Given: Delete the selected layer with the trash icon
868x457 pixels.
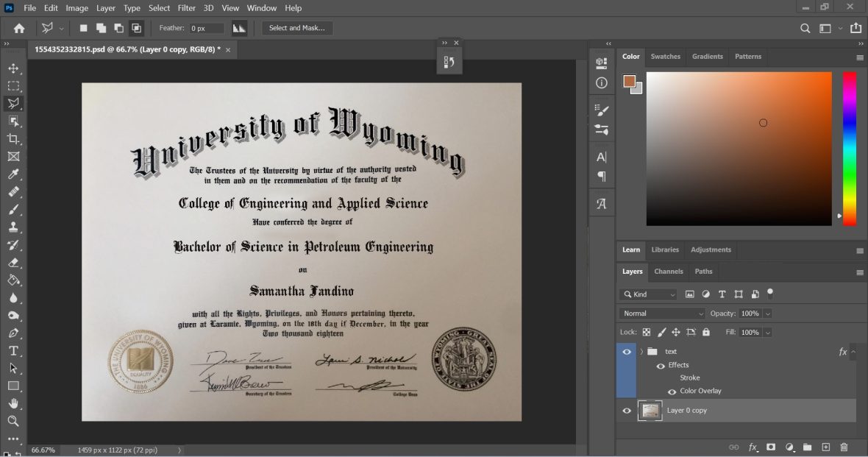Looking at the screenshot, I should (844, 447).
